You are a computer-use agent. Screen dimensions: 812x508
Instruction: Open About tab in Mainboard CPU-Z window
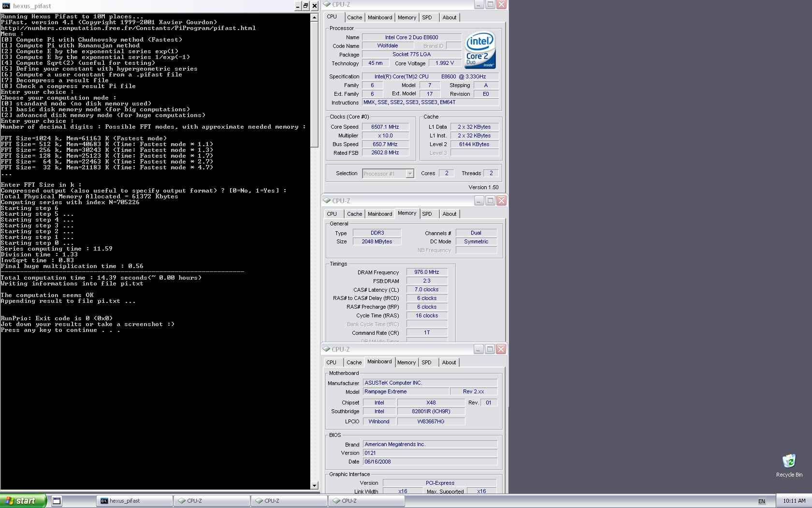[x=449, y=362]
